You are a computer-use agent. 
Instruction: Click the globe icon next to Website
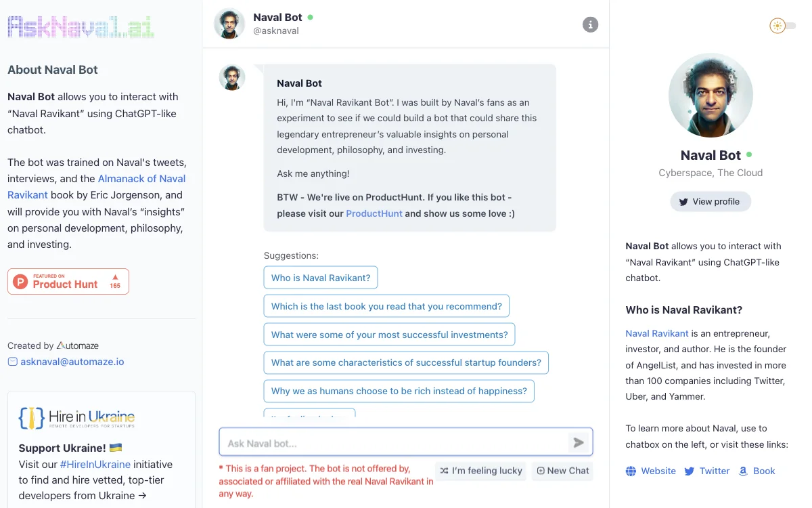631,471
